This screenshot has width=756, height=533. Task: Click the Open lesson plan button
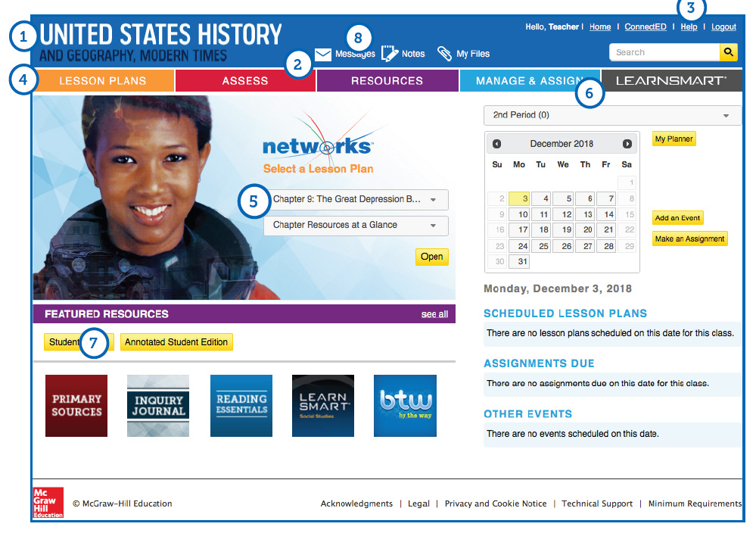432,257
